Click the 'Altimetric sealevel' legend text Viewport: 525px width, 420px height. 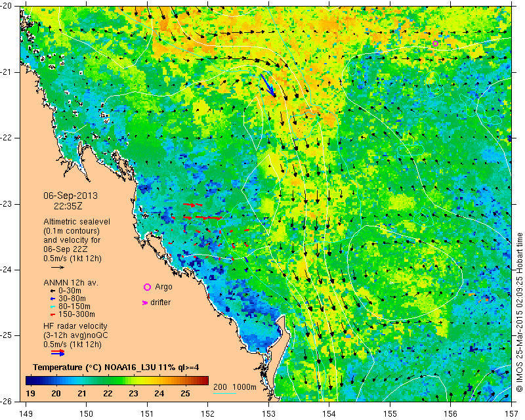(x=77, y=222)
